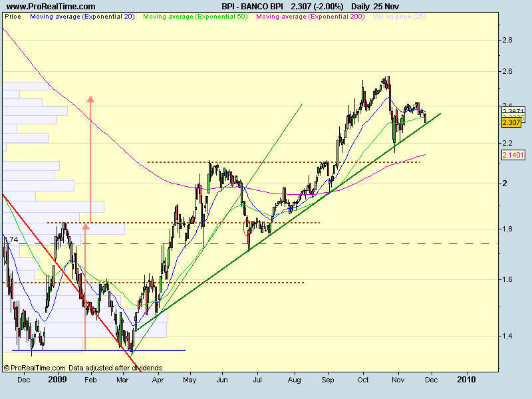The width and height of the screenshot is (532, 399).
Task: Click the Price legend label
Action: coord(13,17)
